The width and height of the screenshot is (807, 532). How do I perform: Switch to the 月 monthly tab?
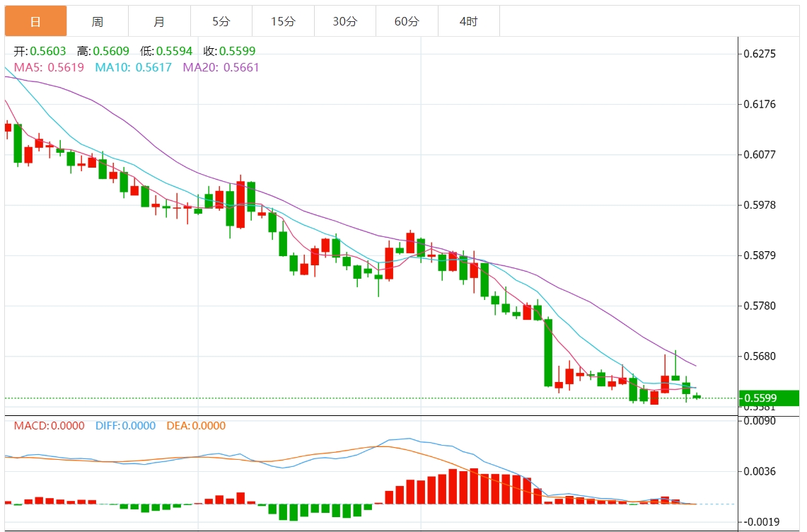[159, 21]
